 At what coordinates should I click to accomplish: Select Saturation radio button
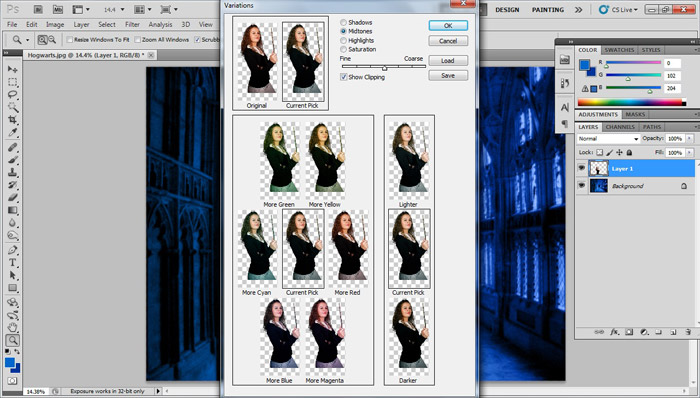click(x=343, y=49)
